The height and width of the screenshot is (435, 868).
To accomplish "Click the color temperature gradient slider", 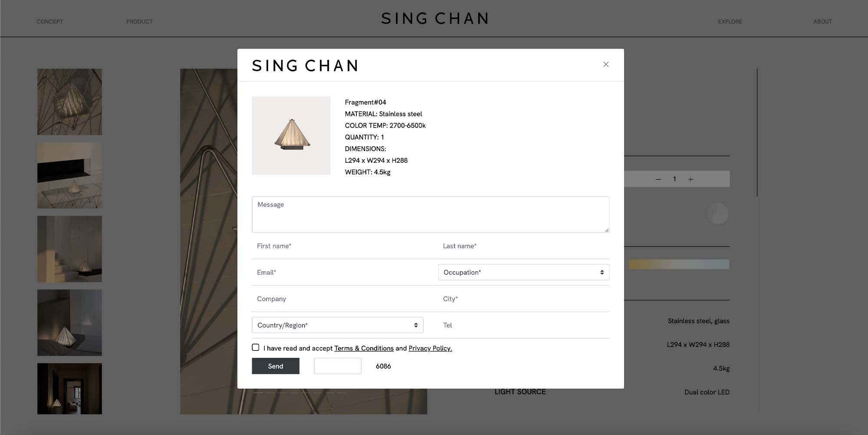I will (x=678, y=264).
